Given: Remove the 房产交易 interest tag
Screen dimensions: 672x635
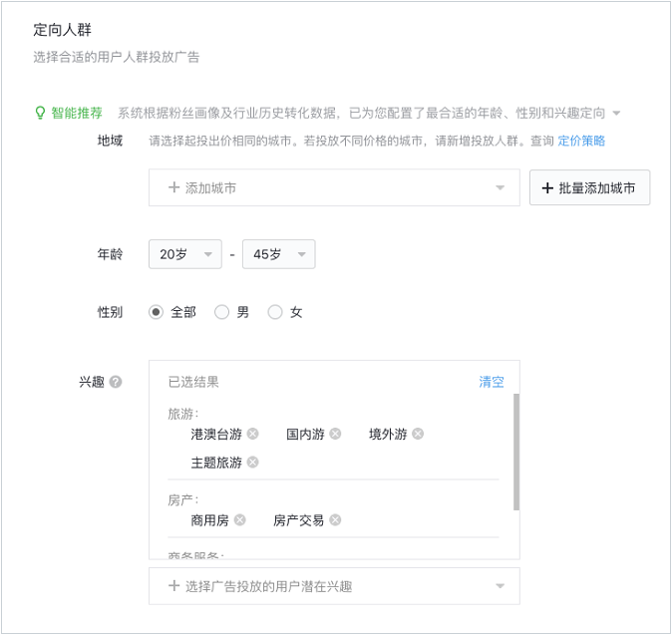Looking at the screenshot, I should [x=336, y=519].
